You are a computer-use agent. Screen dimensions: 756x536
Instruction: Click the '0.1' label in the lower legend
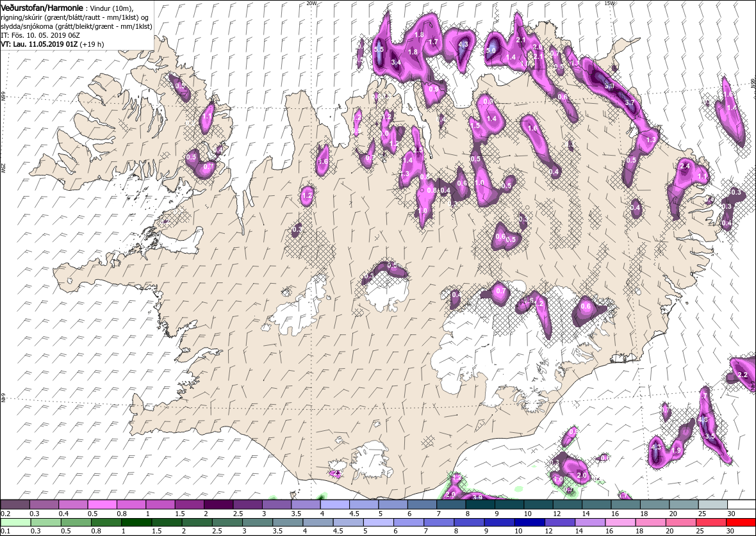[x=5, y=532]
